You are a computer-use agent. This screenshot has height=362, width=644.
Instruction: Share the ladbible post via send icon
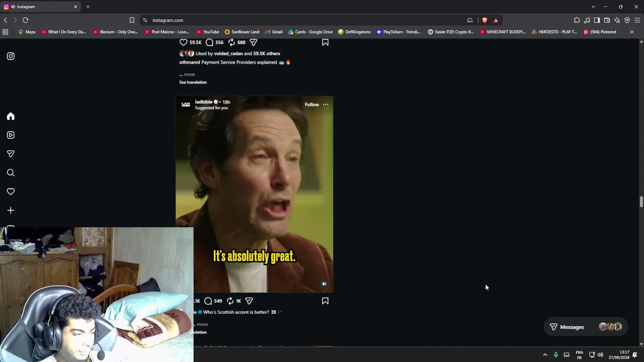[249, 301]
